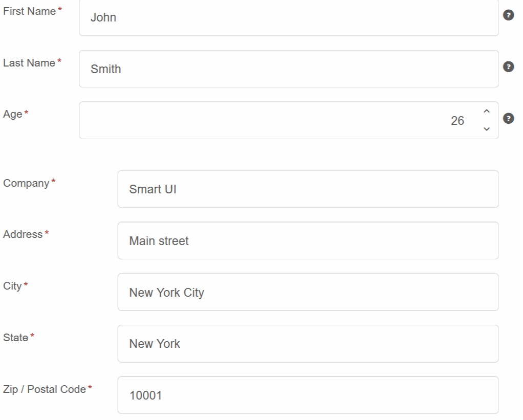The image size is (523, 420).
Task: Click the Last Name label
Action: click(x=29, y=63)
